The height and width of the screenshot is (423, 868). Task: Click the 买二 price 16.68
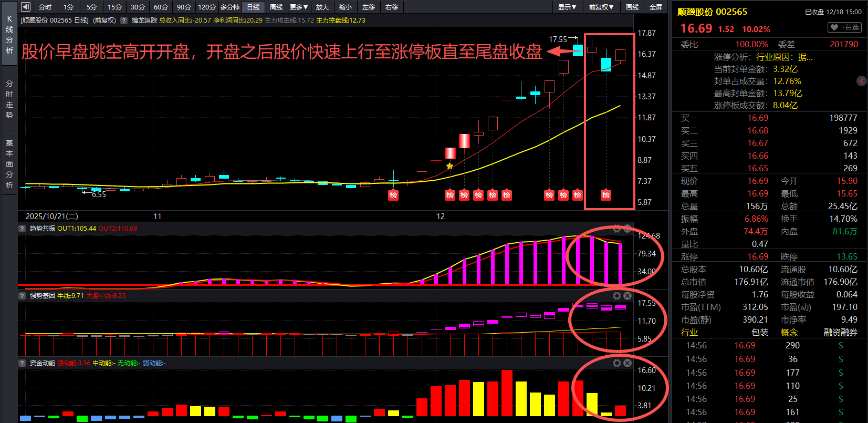pyautogui.click(x=758, y=130)
